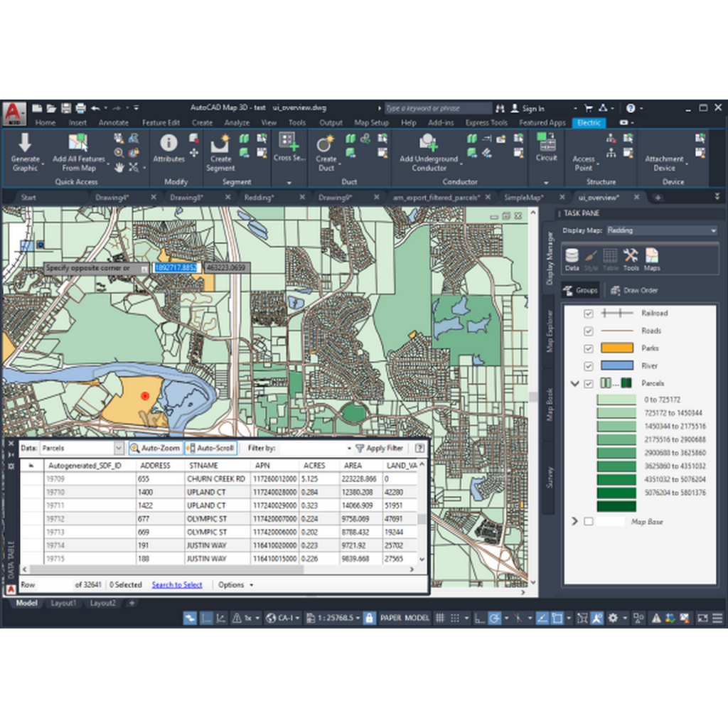Toggle the Parks layer checkbox
The height and width of the screenshot is (728, 728).
click(x=588, y=348)
